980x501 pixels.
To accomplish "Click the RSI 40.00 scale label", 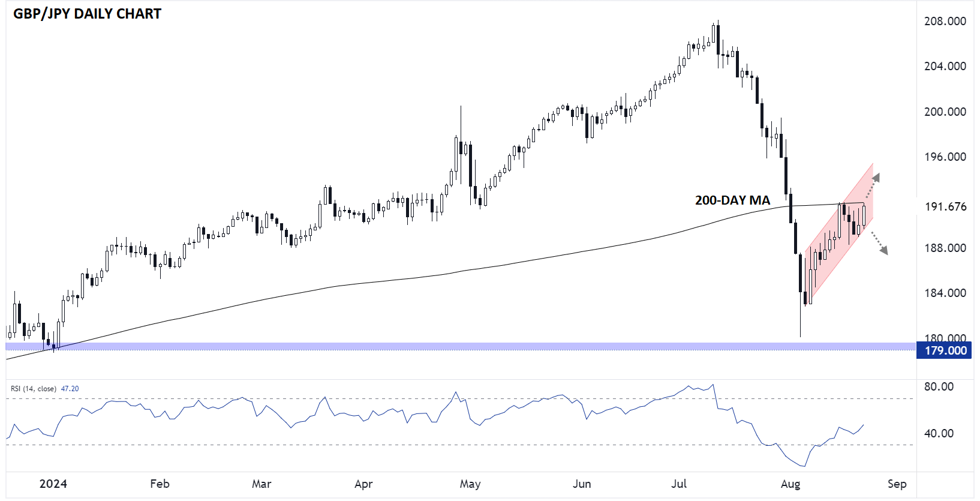I will point(939,433).
